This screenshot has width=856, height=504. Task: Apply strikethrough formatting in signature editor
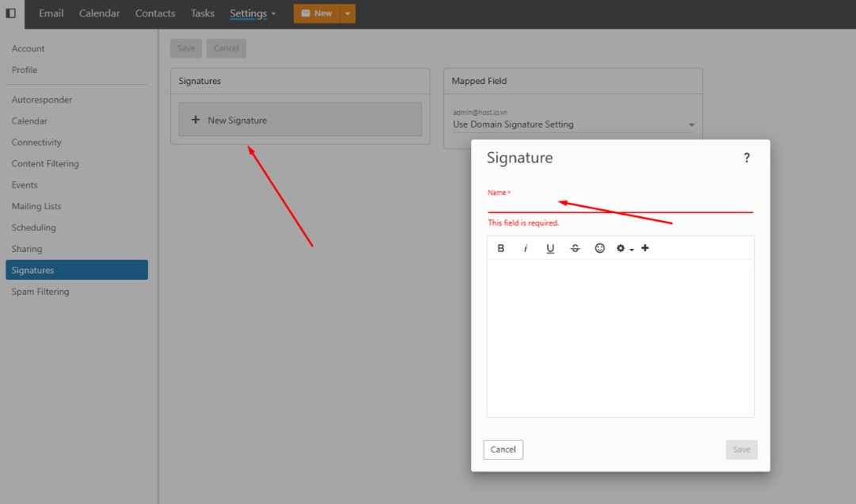tap(575, 249)
